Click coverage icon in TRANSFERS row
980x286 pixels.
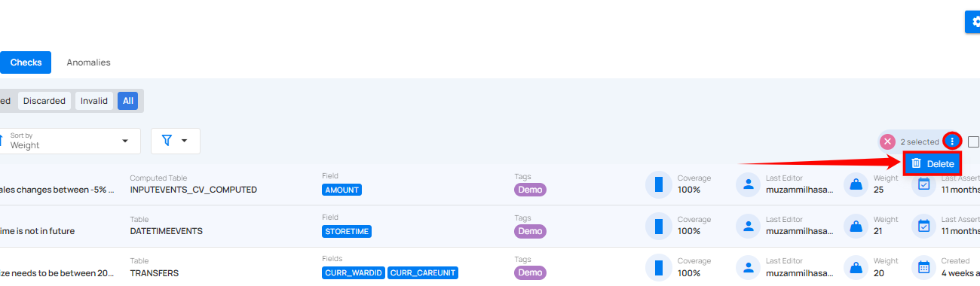[659, 267]
